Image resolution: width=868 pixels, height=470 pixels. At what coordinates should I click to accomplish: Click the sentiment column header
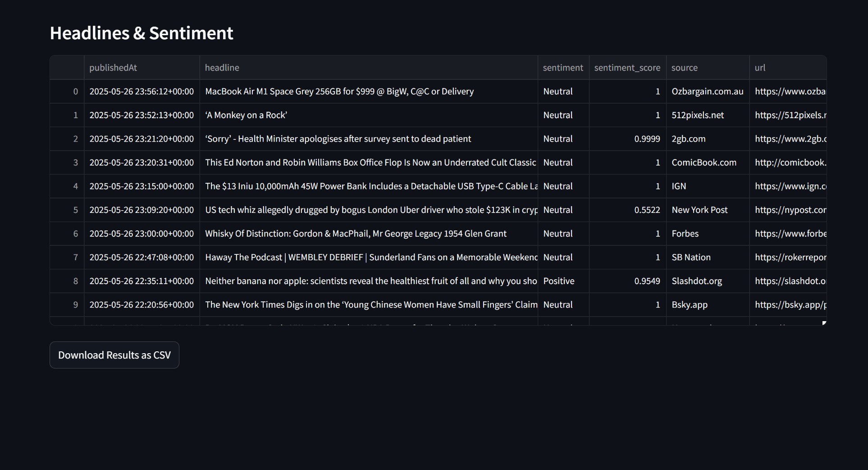pyautogui.click(x=563, y=68)
